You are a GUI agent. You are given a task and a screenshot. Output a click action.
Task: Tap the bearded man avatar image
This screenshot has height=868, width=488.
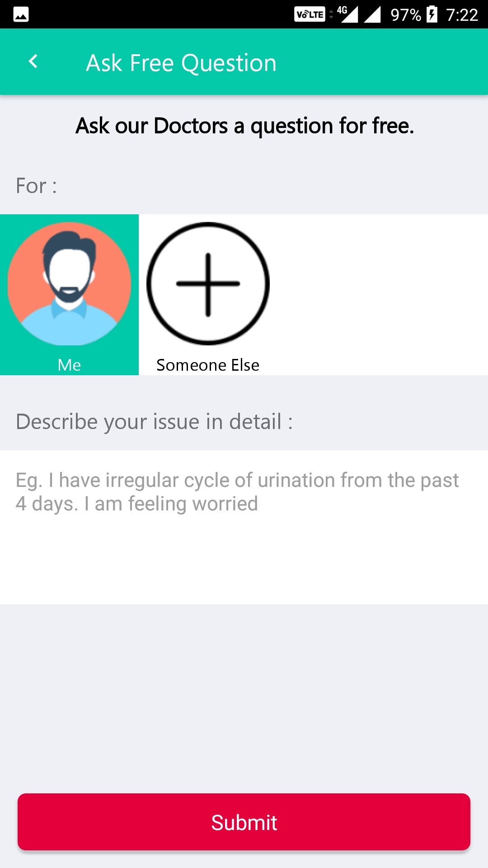click(x=69, y=283)
